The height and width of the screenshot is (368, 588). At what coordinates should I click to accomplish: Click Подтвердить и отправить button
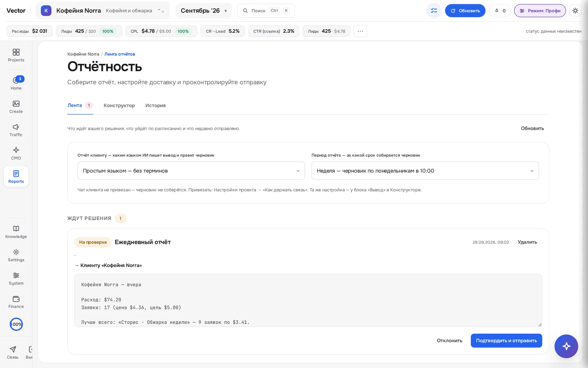506,341
